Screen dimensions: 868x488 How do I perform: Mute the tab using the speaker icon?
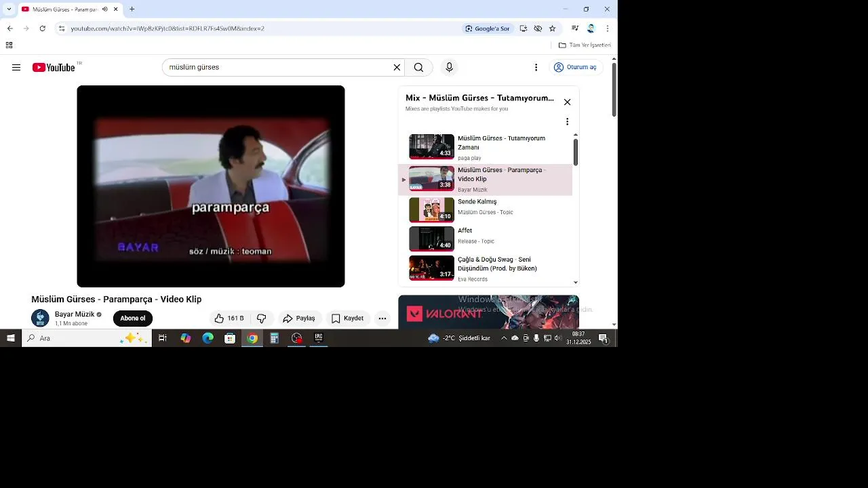[x=104, y=9]
